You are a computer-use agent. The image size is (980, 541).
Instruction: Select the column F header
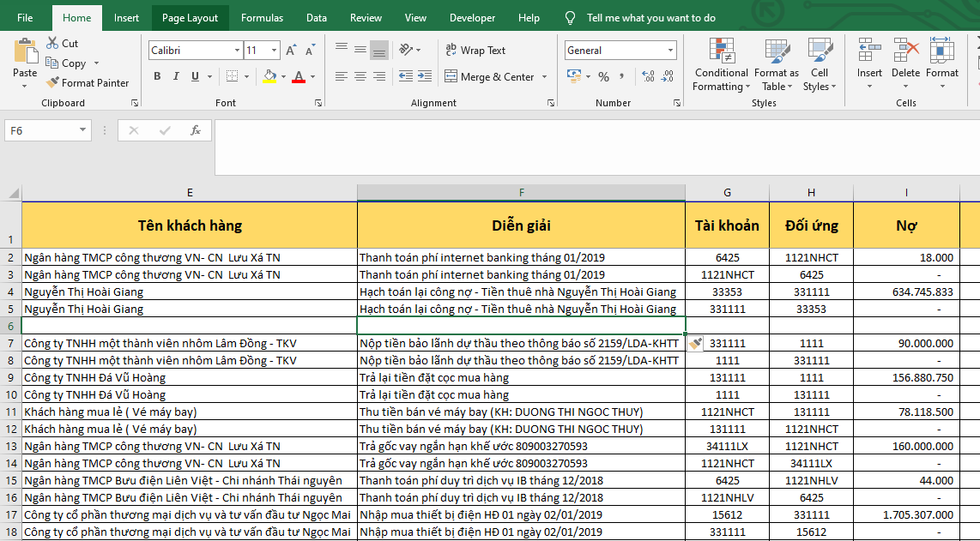click(521, 192)
